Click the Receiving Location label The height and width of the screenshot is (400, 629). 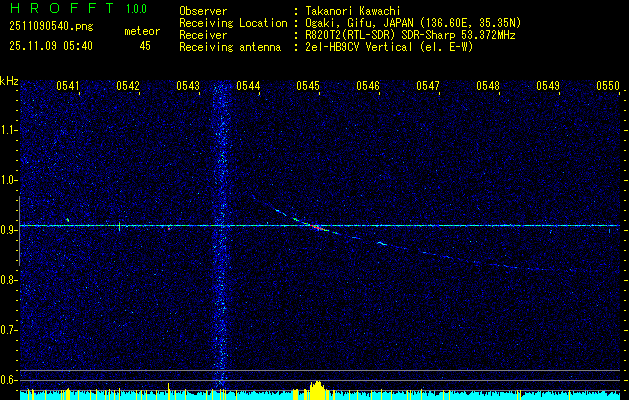233,23
